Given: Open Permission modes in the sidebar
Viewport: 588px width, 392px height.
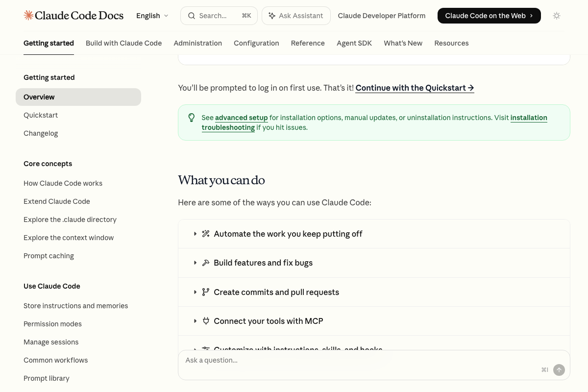Looking at the screenshot, I should pos(52,324).
